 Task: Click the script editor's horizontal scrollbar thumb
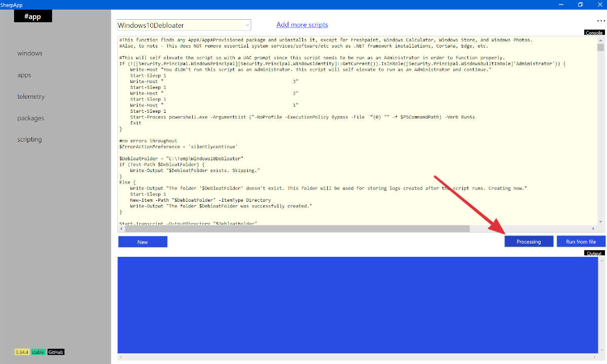click(x=297, y=229)
